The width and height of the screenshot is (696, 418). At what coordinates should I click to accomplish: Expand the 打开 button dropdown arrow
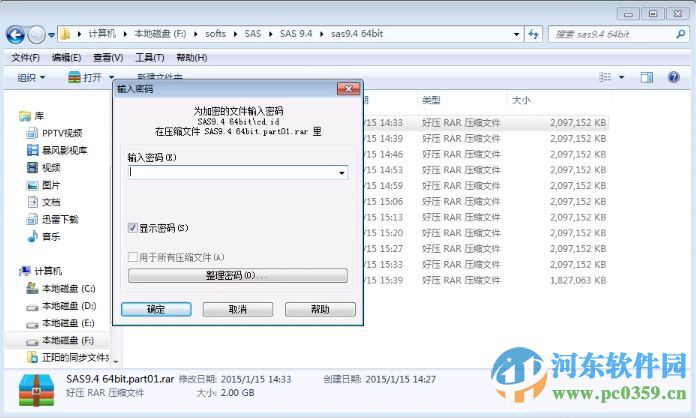click(x=111, y=78)
